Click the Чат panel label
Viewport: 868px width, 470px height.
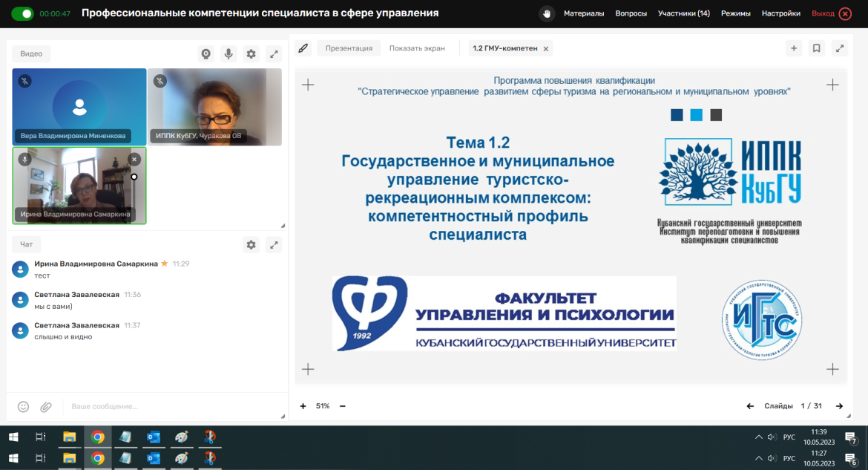click(x=27, y=244)
